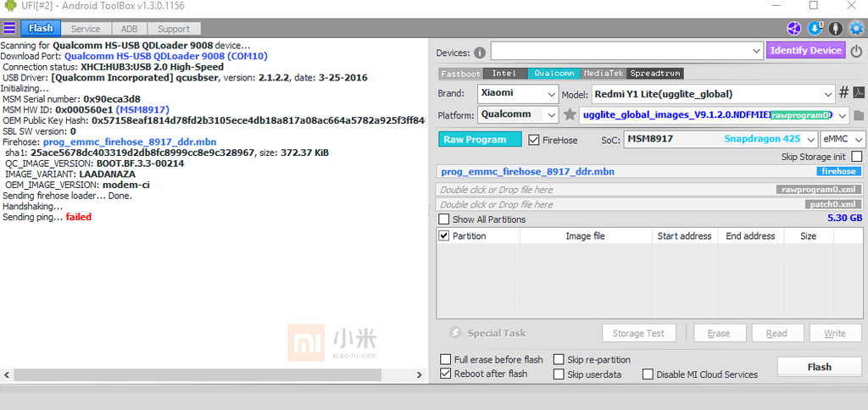This screenshot has height=410, width=868.
Task: Click the hash symbol beside Model
Action: pyautogui.click(x=843, y=92)
